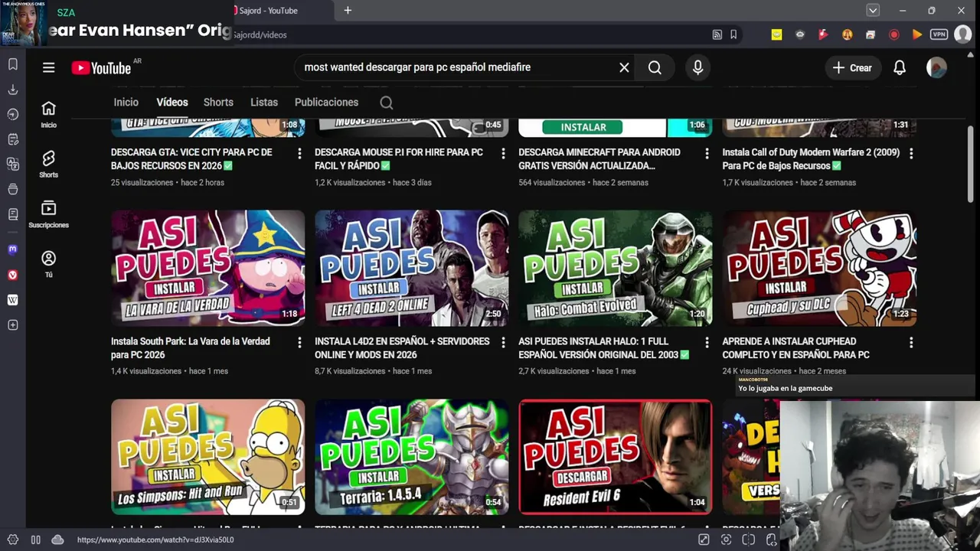This screenshot has width=980, height=551.
Task: Go to the YouTube logo homepage
Action: (x=102, y=68)
